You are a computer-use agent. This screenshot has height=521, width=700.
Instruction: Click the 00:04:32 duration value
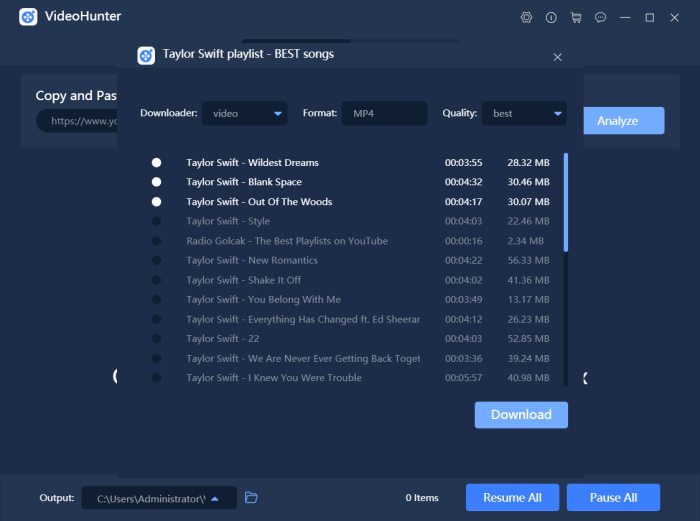[x=463, y=182]
